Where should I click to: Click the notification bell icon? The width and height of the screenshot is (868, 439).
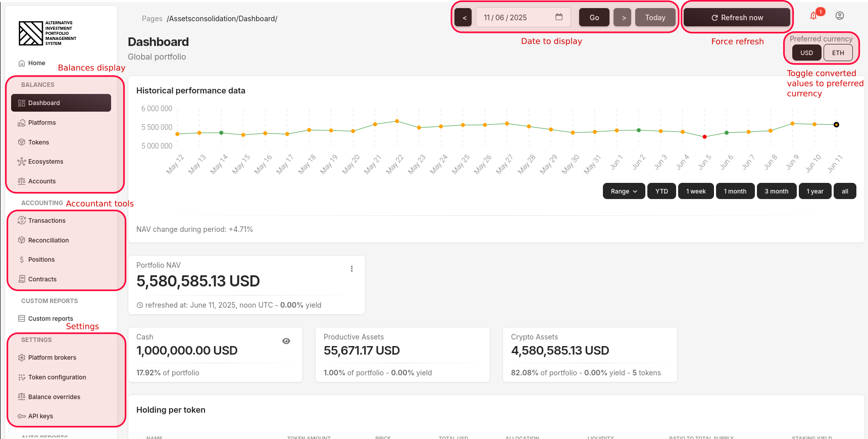click(x=813, y=16)
